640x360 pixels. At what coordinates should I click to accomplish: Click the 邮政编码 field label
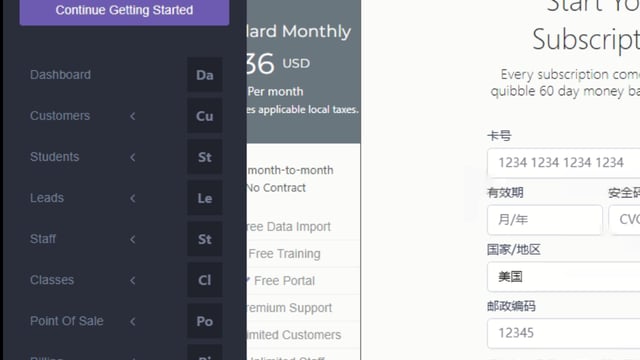click(511, 306)
